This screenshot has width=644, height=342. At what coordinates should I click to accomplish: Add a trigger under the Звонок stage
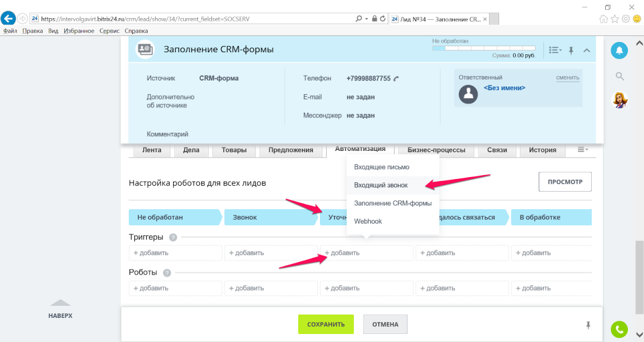tap(271, 253)
